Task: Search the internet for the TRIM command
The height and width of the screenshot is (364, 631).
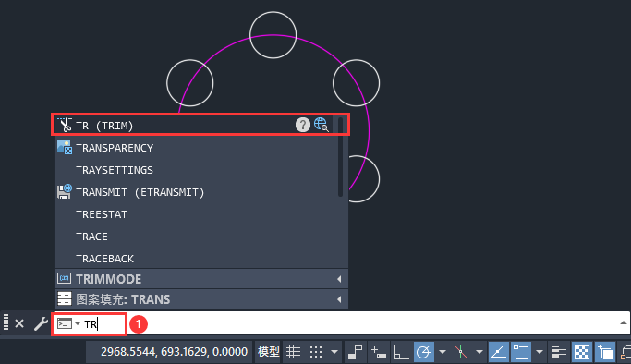Action: pyautogui.click(x=322, y=125)
